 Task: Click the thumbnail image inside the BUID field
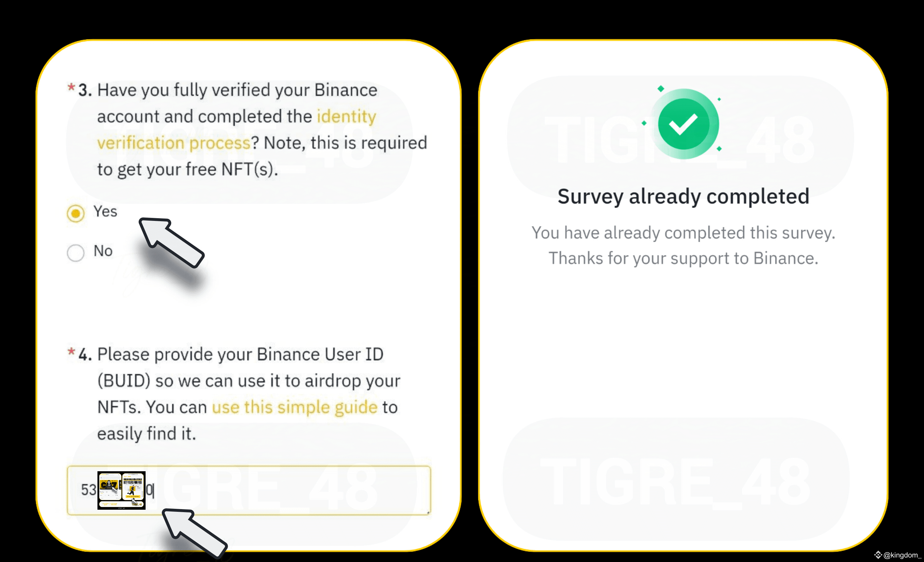121,490
